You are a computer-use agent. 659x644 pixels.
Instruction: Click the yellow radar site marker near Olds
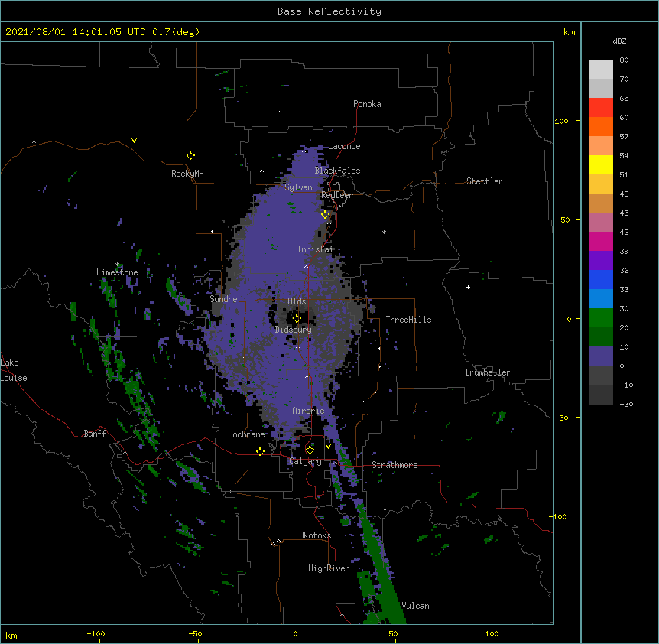click(x=297, y=319)
